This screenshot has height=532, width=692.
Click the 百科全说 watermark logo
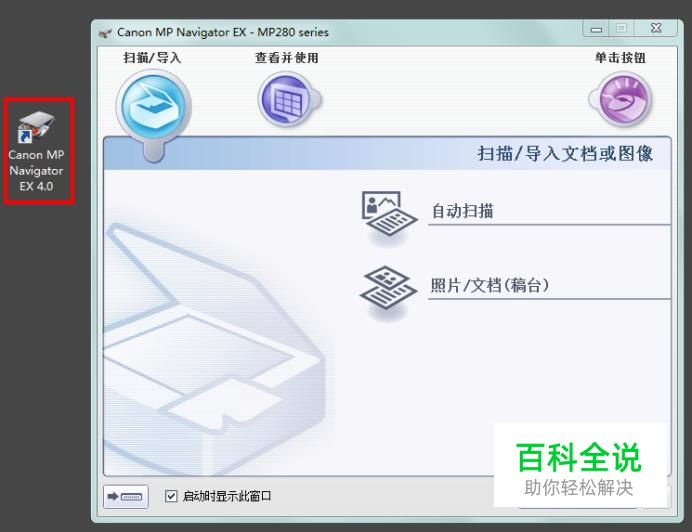pos(580,465)
